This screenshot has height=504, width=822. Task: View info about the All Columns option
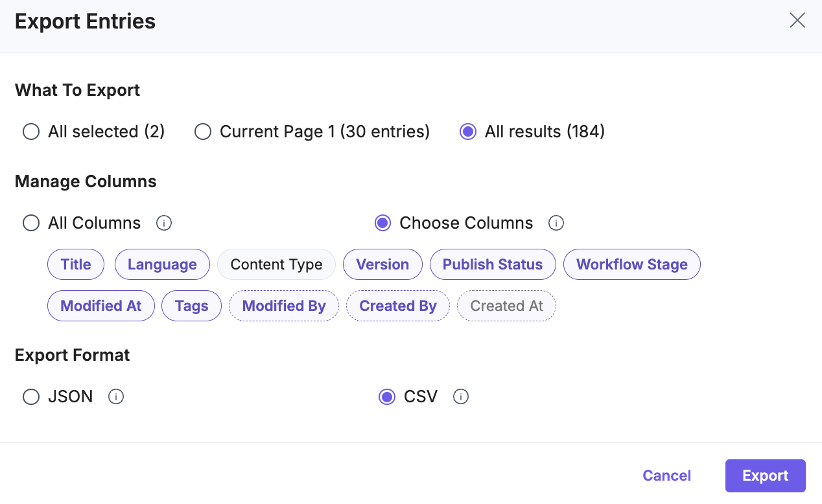164,223
